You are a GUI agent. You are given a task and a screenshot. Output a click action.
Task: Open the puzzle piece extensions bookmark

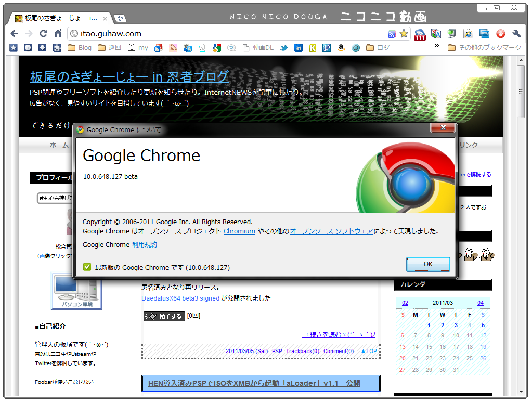coord(57,48)
